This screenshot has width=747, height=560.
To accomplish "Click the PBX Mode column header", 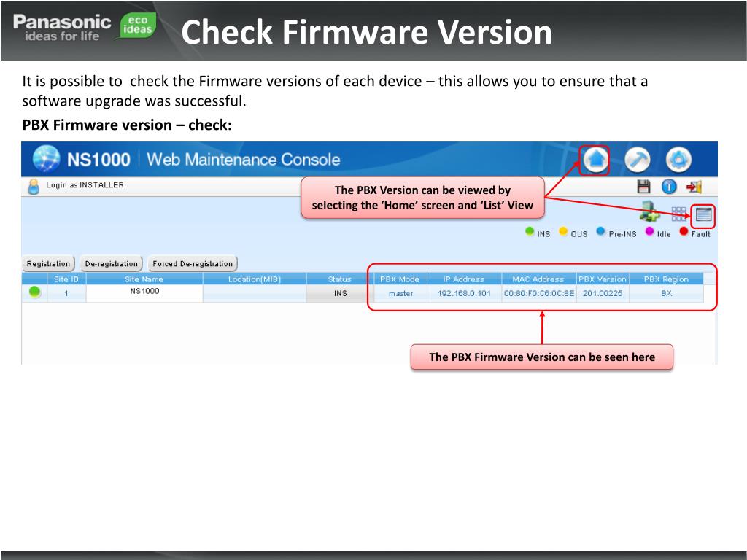I will coord(400,279).
